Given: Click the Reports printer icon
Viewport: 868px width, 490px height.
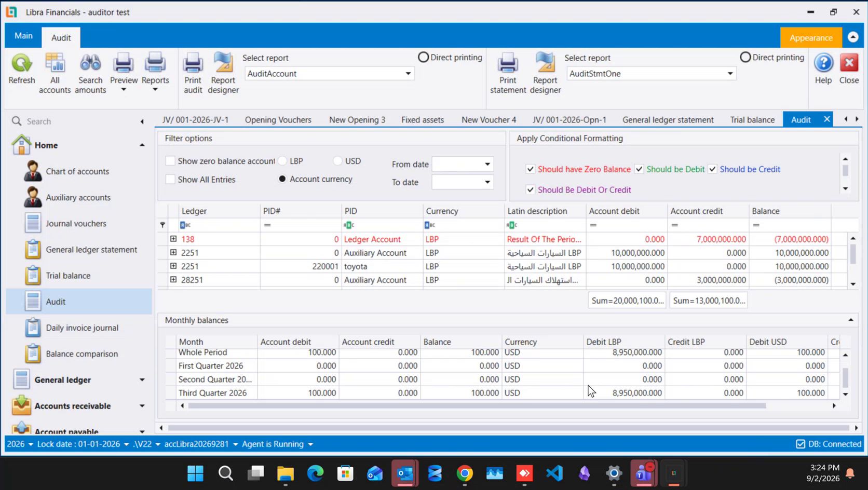Looking at the screenshot, I should tap(155, 63).
